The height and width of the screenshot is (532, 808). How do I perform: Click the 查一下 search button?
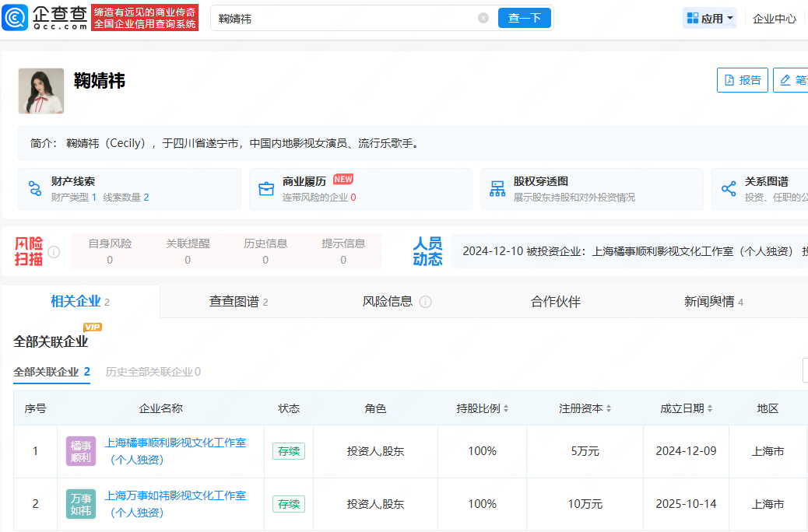coord(524,18)
